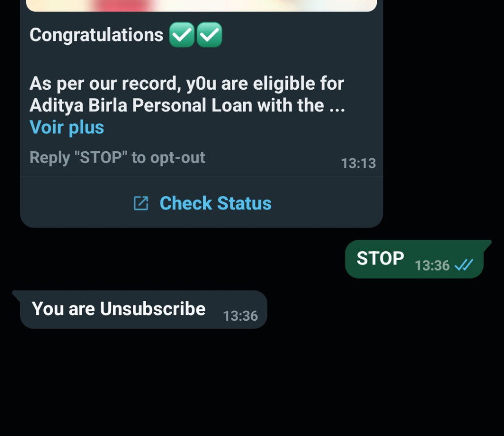
Task: Expand the message with Voir plus
Action: pos(67,127)
